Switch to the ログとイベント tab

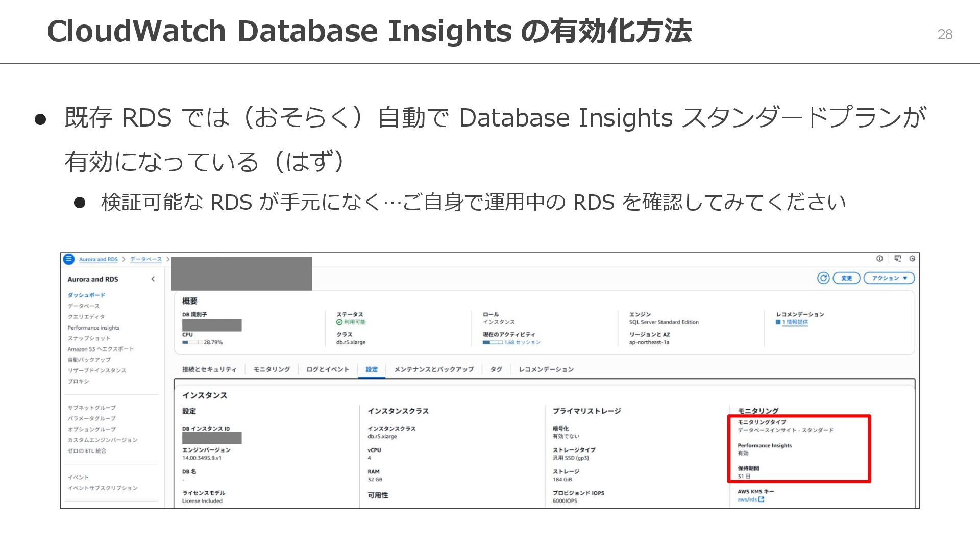[327, 369]
